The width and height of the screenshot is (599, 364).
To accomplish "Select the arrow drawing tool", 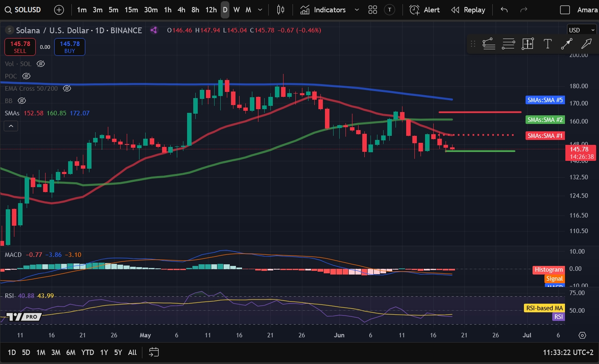I will pos(586,44).
